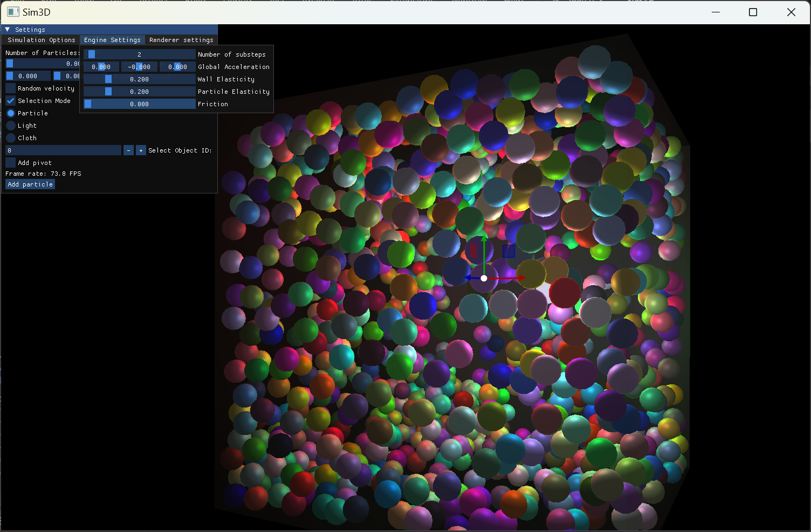Click the 'Number of substeps' label
This screenshot has width=811, height=532.
232,54
